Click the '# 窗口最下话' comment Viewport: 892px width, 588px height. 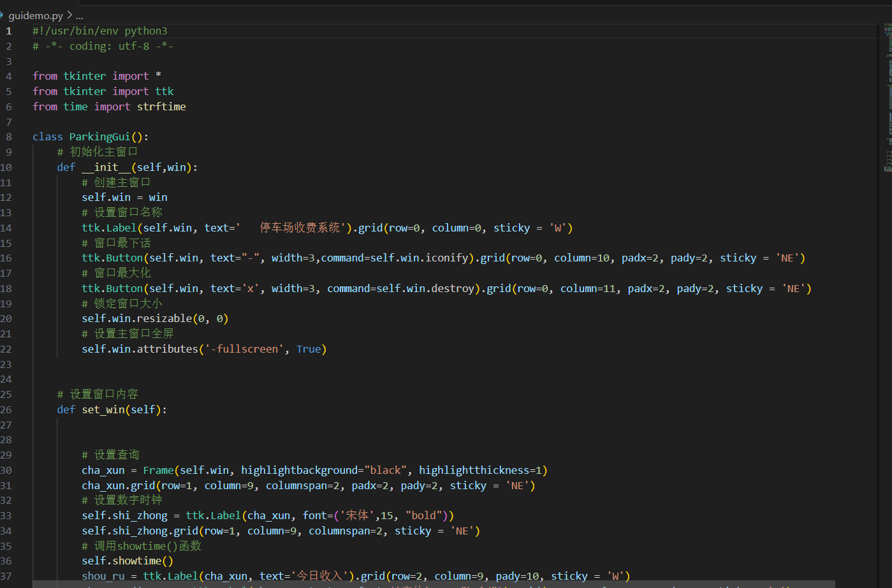[x=116, y=243]
